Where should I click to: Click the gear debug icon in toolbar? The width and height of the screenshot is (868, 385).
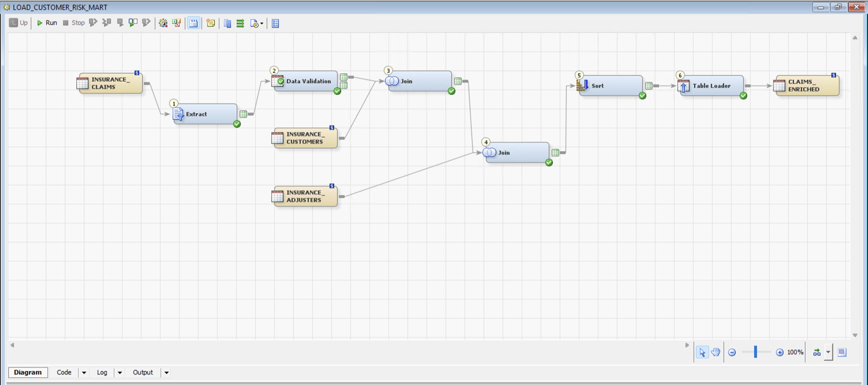163,23
